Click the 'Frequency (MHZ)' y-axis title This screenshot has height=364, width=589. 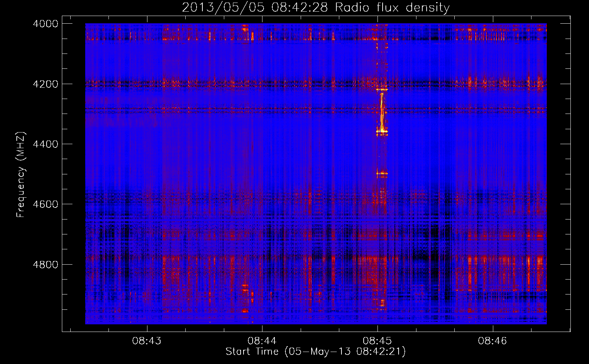(21, 175)
